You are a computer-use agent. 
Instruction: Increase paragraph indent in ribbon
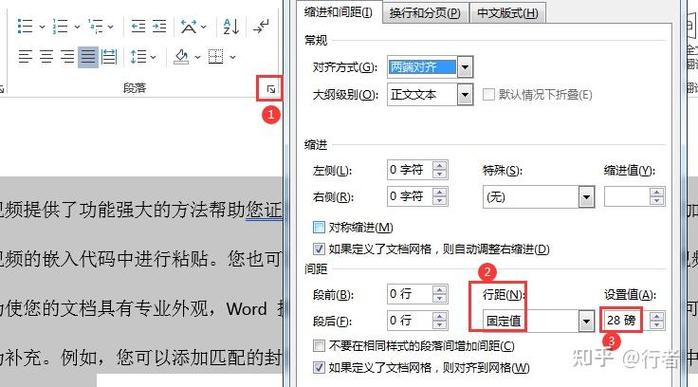159,26
